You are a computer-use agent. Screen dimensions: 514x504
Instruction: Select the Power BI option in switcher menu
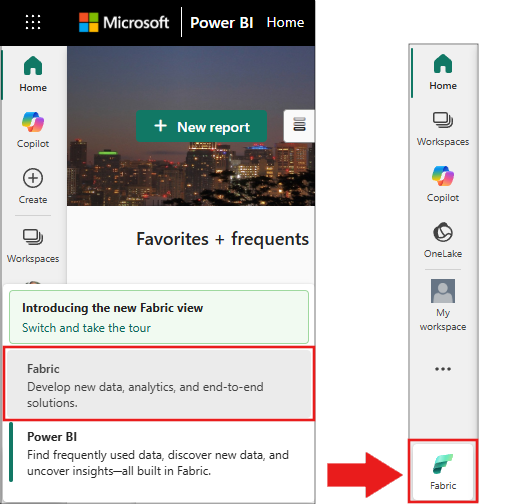coord(159,453)
